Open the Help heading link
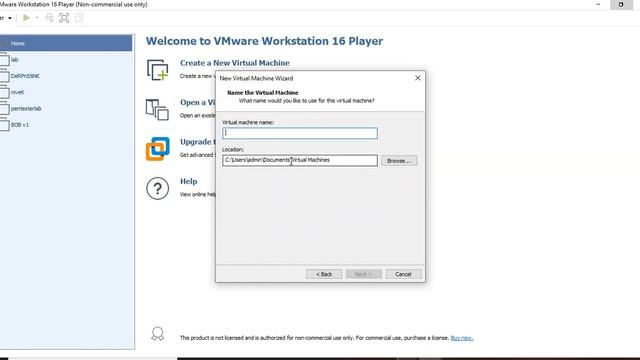Viewport: 640px width, 360px height. point(189,181)
